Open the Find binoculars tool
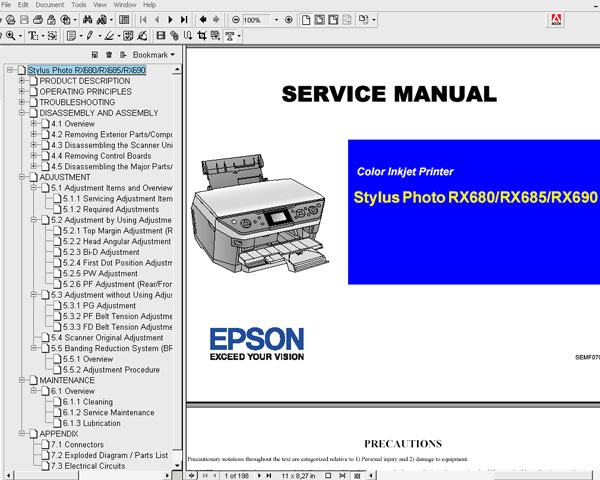Screen dimensions: 600x480 (88, 20)
